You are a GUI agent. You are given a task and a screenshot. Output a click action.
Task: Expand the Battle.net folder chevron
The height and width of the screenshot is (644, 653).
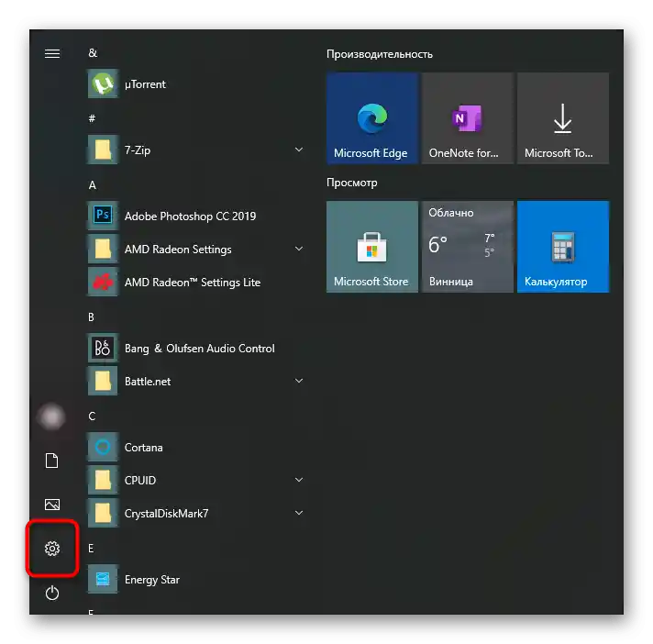click(x=299, y=381)
